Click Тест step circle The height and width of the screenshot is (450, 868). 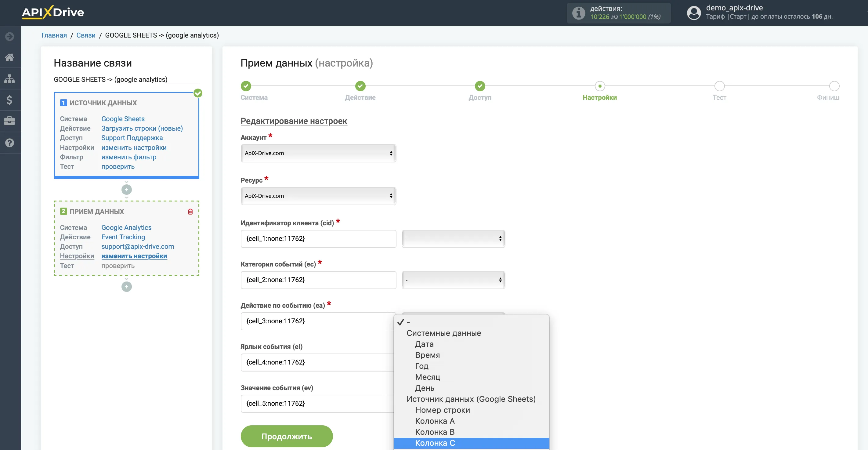[x=719, y=86]
